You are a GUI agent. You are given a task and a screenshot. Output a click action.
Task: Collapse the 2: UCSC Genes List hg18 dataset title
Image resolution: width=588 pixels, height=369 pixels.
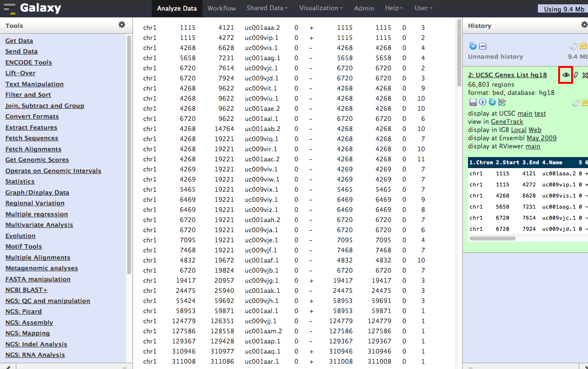(x=508, y=75)
